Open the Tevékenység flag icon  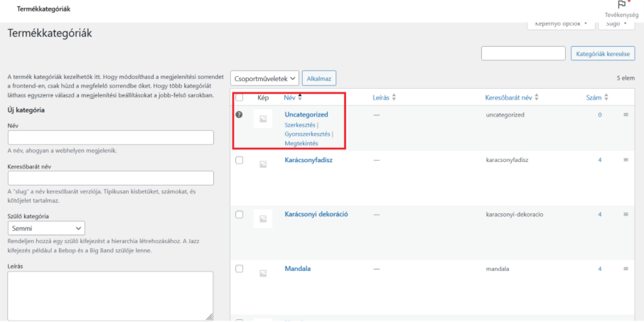(x=621, y=6)
